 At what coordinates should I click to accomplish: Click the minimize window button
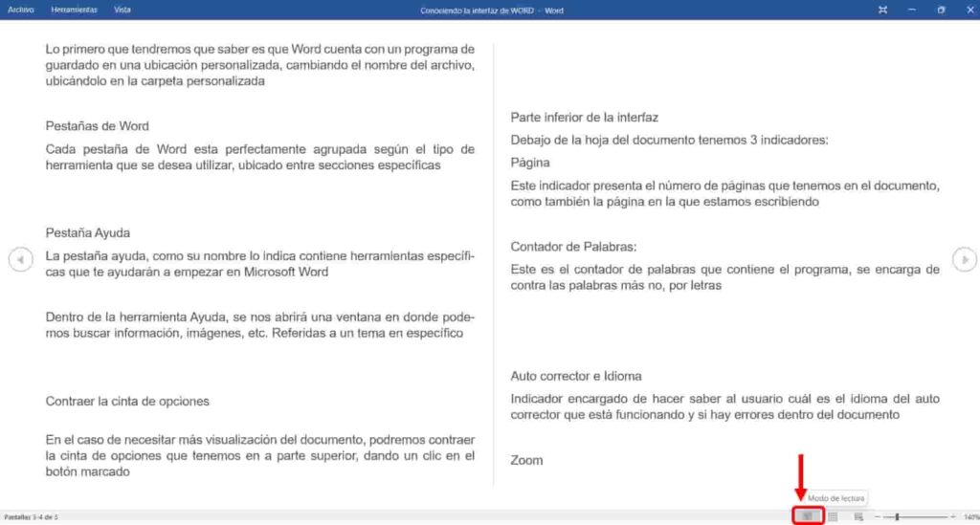pos(912,10)
